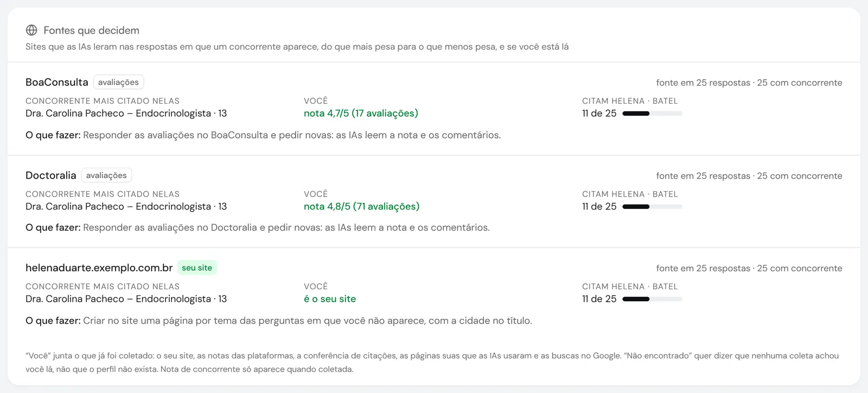This screenshot has width=868, height=393.
Task: Click the progress bar in the Doctoralia row
Action: pyautogui.click(x=652, y=206)
